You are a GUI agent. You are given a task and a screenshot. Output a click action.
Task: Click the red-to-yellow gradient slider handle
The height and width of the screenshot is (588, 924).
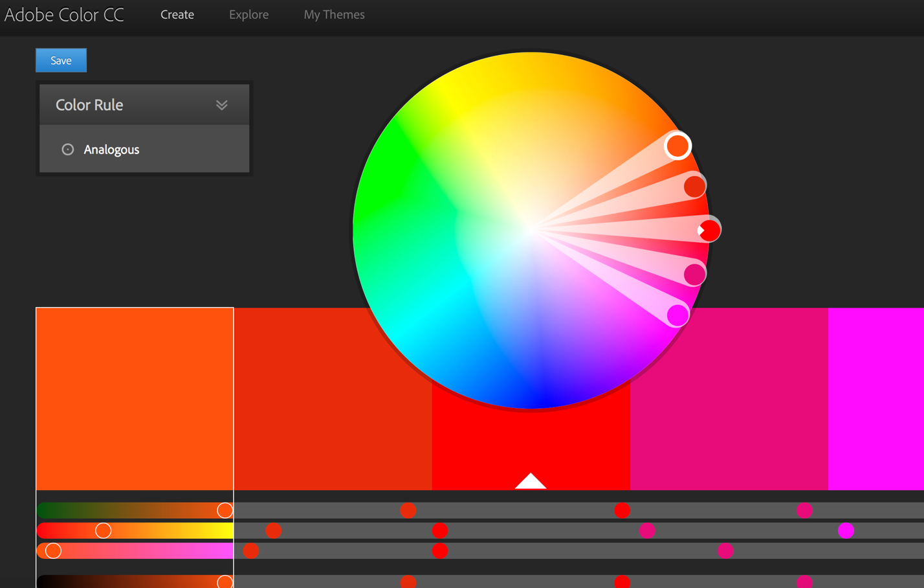[x=103, y=531]
